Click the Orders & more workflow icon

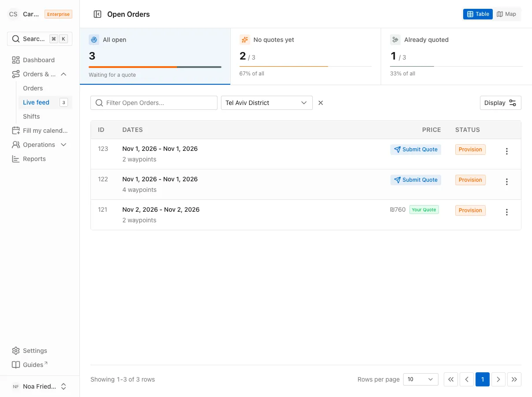coord(16,74)
